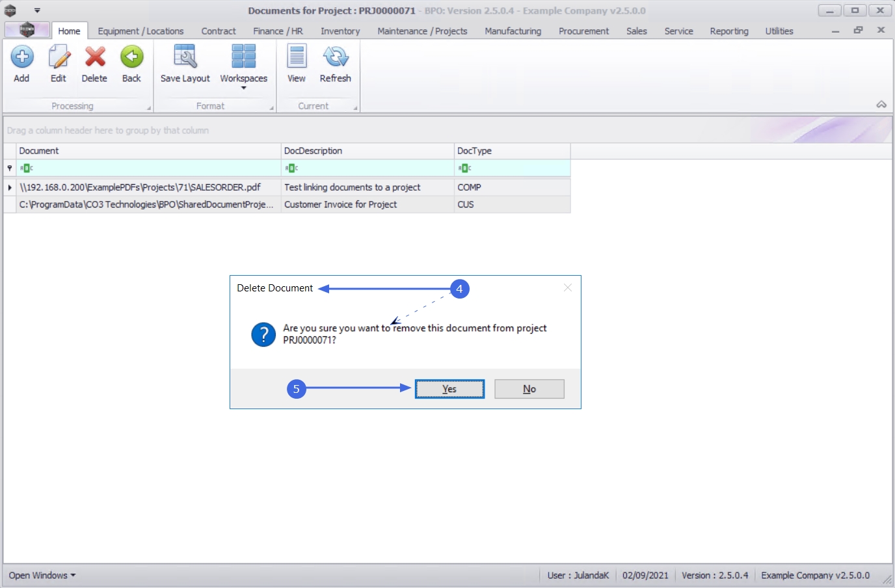Open the Reporting tab
The width and height of the screenshot is (895, 588).
coord(729,31)
